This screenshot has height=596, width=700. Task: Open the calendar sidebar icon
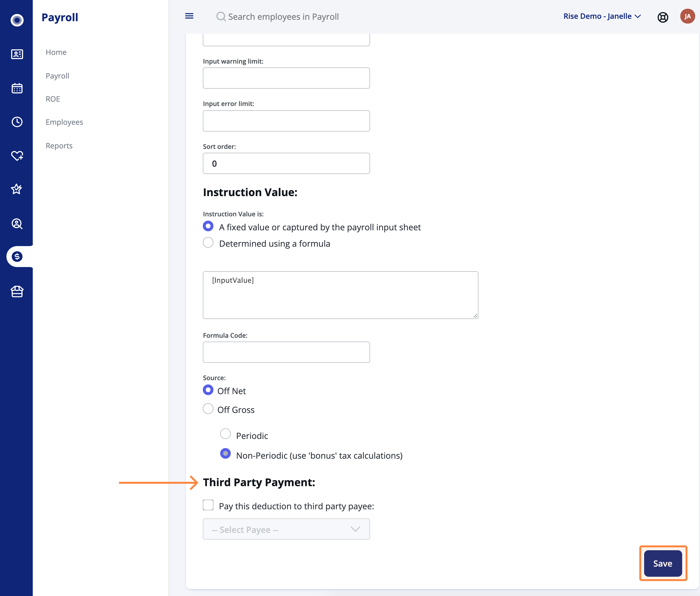(x=17, y=88)
